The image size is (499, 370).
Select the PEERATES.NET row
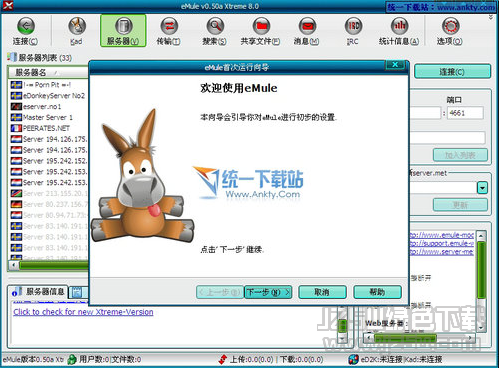pos(48,128)
